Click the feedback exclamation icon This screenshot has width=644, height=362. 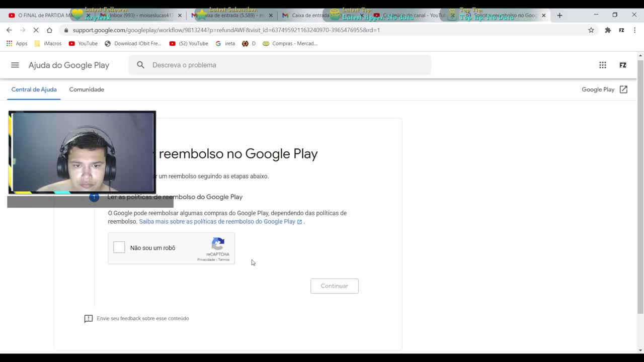(89, 319)
